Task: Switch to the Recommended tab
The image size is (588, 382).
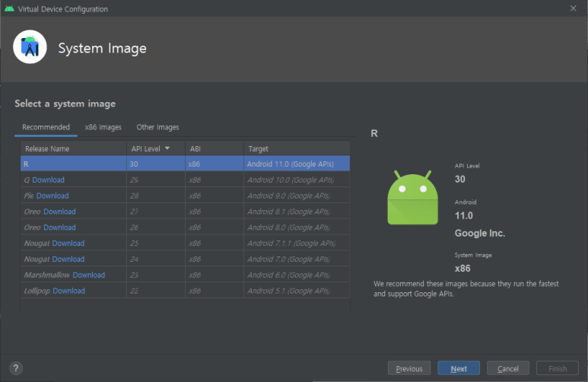Action: click(x=46, y=127)
